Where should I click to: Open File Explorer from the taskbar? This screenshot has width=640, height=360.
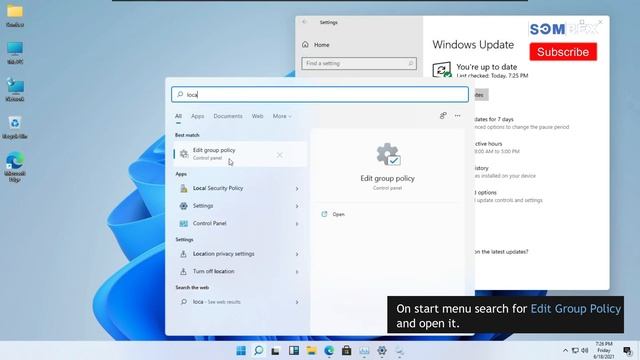pyautogui.click(x=311, y=351)
